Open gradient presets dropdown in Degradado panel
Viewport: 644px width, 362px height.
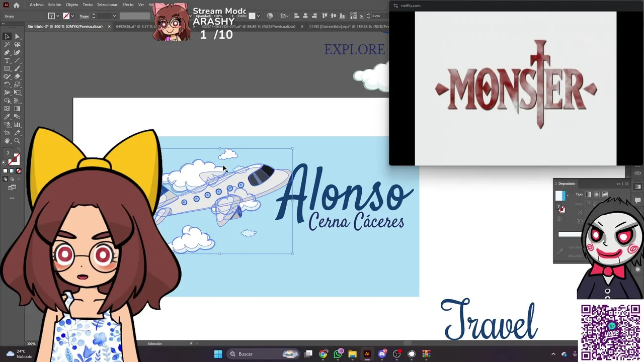[568, 196]
